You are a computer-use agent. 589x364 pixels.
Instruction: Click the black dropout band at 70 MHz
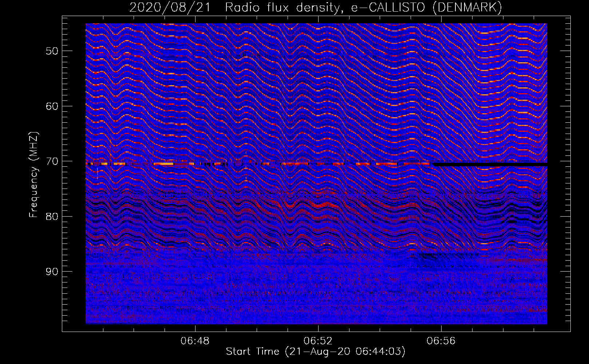tap(490, 164)
